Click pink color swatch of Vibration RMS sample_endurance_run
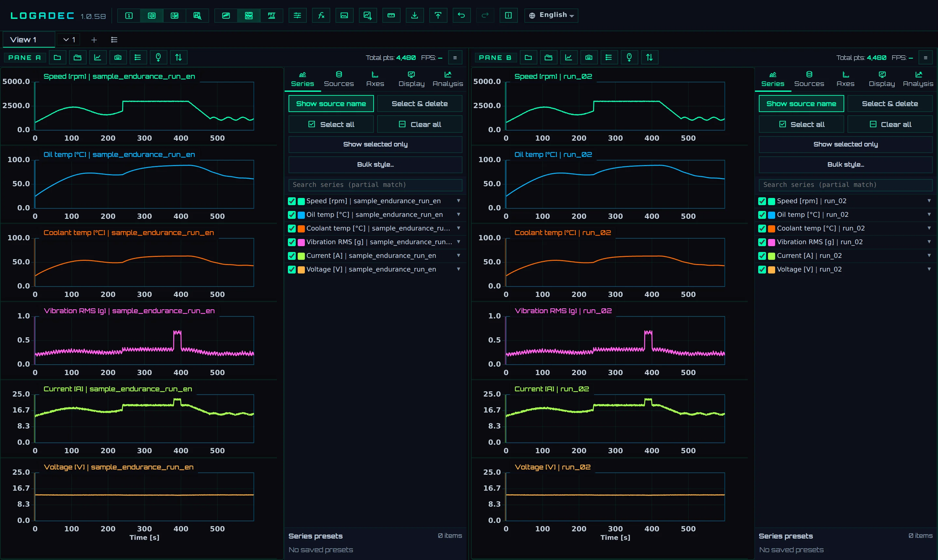Image resolution: width=938 pixels, height=560 pixels. 301,242
